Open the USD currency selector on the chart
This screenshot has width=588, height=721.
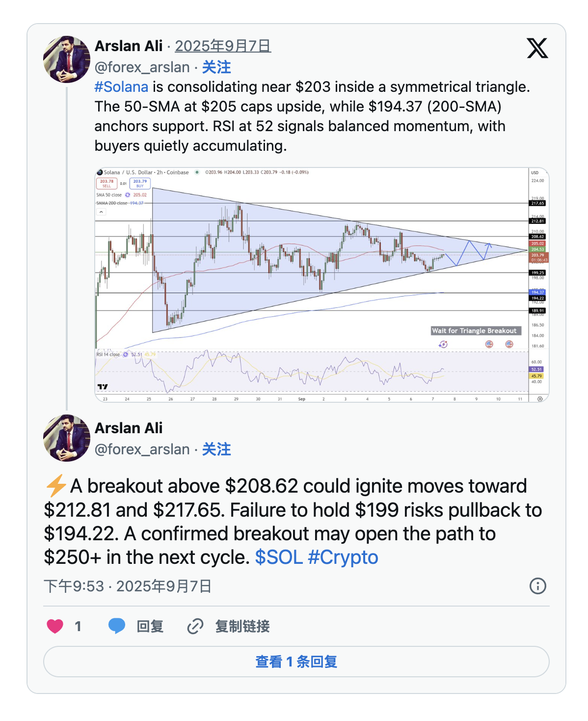535,173
